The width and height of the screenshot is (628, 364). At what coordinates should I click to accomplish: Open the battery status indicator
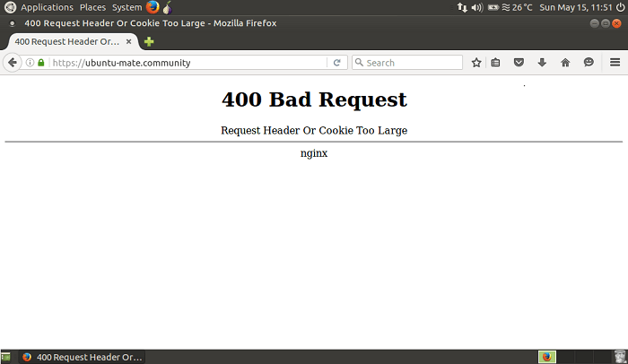[x=493, y=7]
